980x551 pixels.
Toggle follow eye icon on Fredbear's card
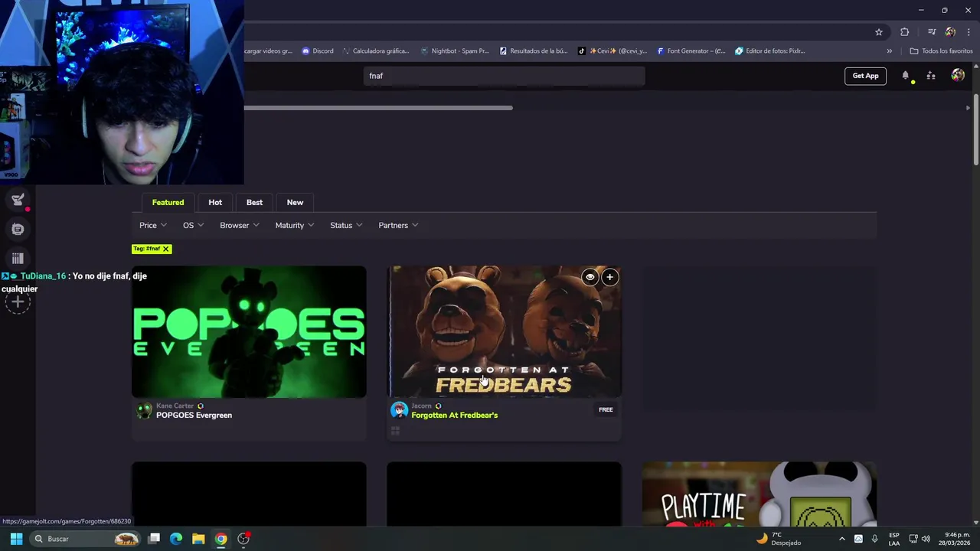[x=590, y=277]
